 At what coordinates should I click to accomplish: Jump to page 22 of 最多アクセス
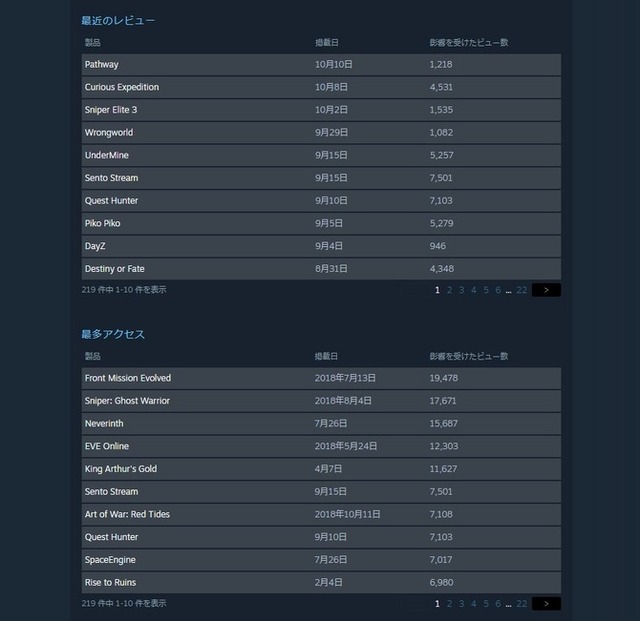pos(521,604)
